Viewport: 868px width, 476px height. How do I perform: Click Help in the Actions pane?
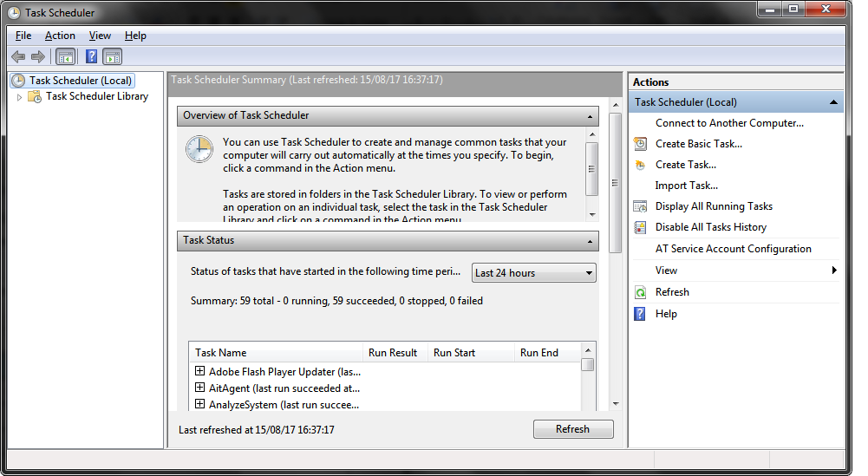(666, 314)
